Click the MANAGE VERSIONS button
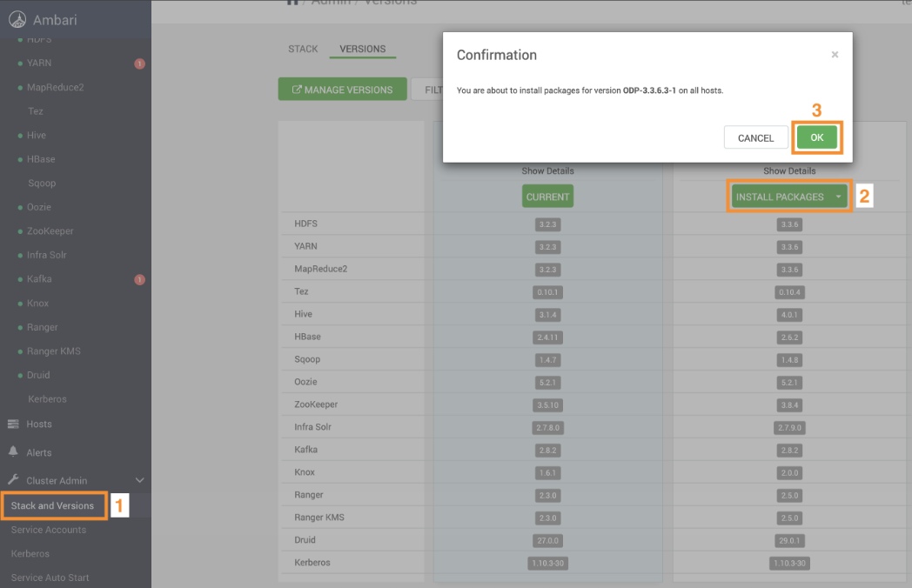Image resolution: width=912 pixels, height=588 pixels. [342, 90]
